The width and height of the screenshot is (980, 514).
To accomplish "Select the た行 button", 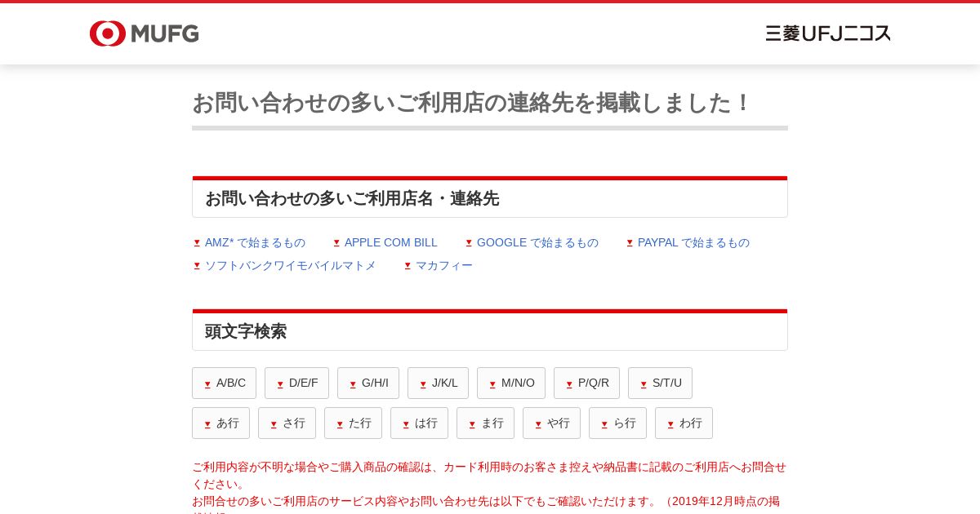I will pos(353,423).
